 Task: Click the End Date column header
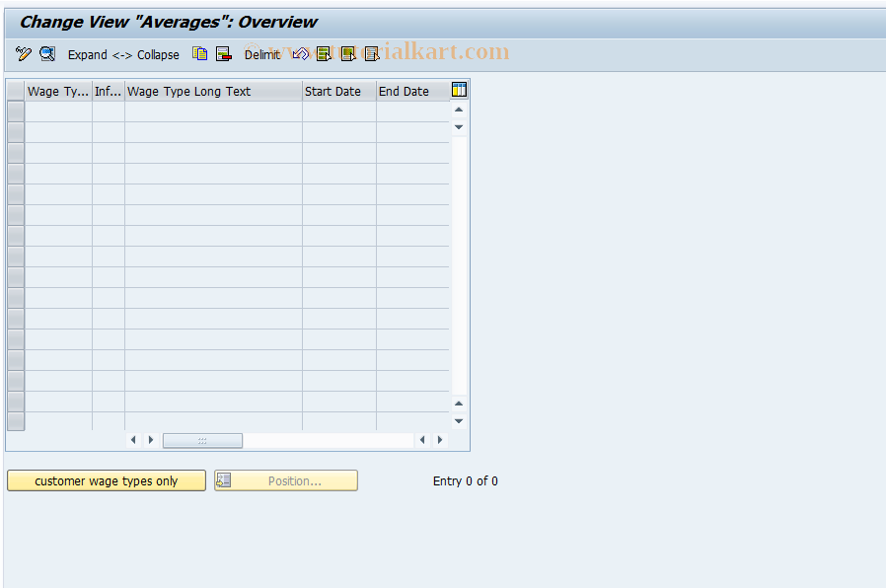tap(413, 91)
